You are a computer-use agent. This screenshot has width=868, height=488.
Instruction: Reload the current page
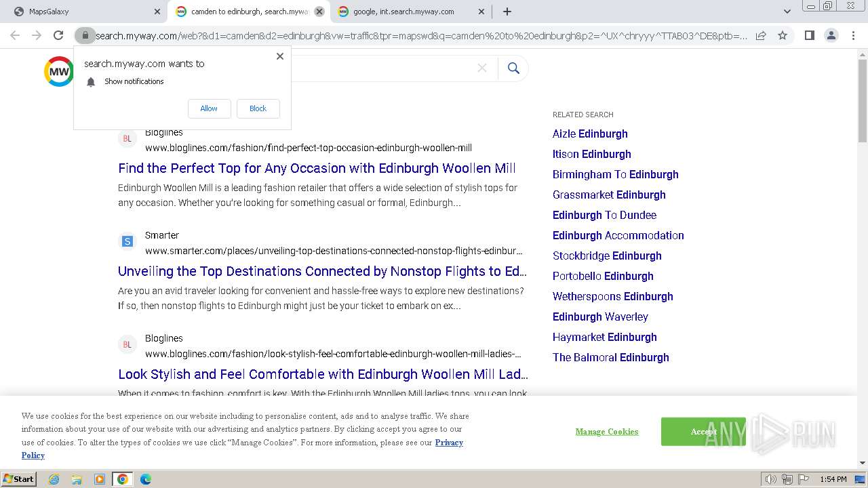pyautogui.click(x=58, y=35)
